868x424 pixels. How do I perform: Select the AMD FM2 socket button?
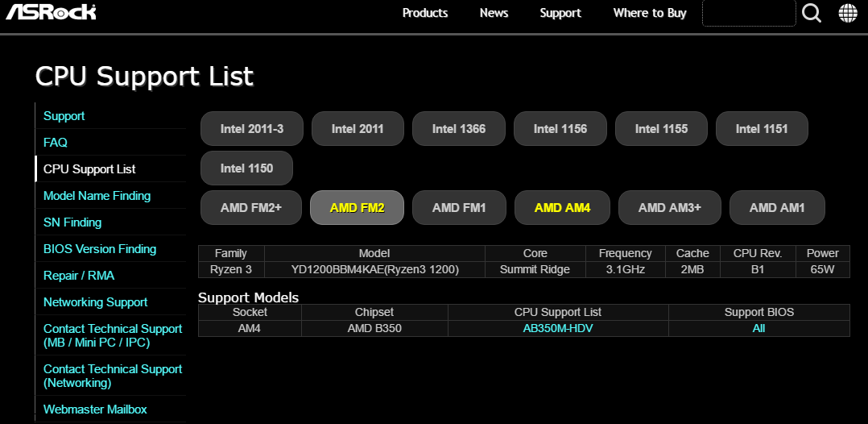coord(357,208)
